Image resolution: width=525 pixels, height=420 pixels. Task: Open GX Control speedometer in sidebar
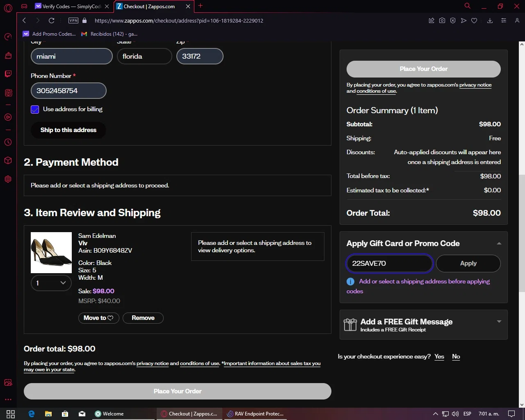(8, 37)
